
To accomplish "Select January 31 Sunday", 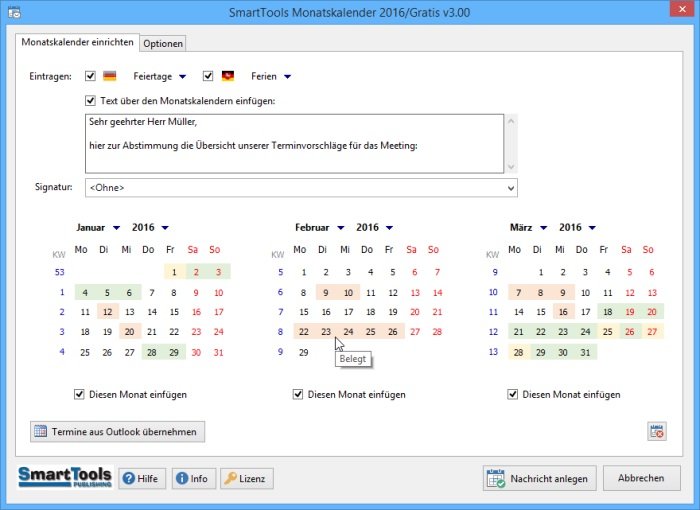I will point(218,352).
